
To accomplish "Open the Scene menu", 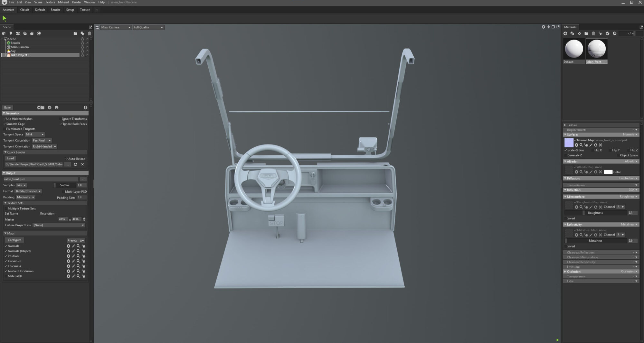I will click(x=38, y=2).
